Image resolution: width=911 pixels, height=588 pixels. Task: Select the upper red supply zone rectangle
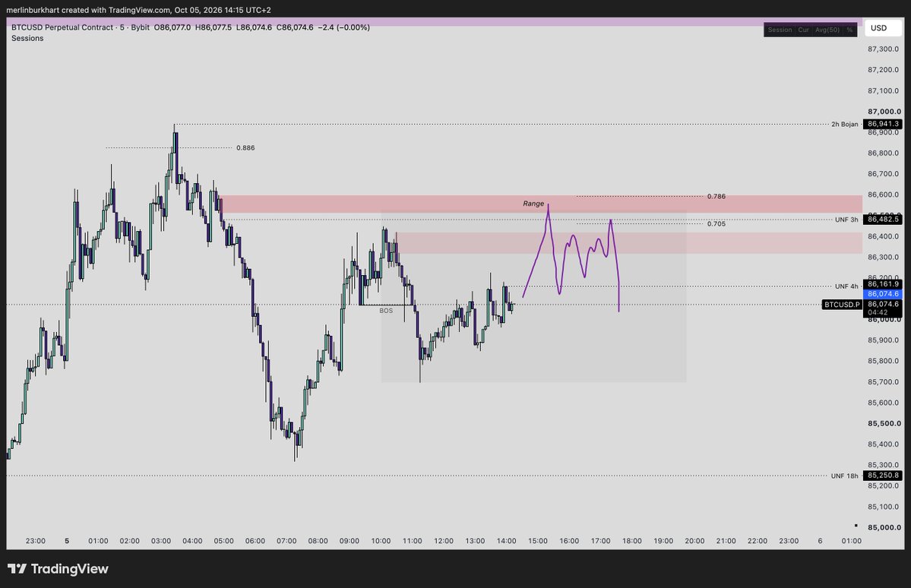pos(540,204)
